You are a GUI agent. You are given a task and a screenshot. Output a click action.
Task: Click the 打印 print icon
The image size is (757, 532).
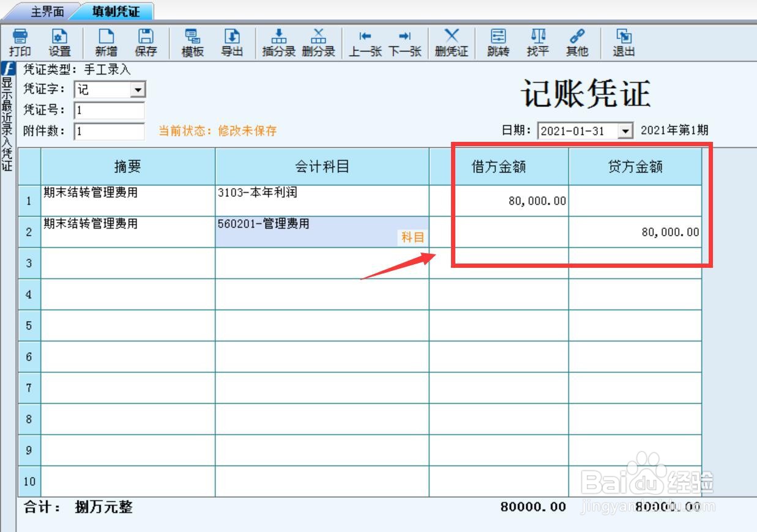coord(20,43)
